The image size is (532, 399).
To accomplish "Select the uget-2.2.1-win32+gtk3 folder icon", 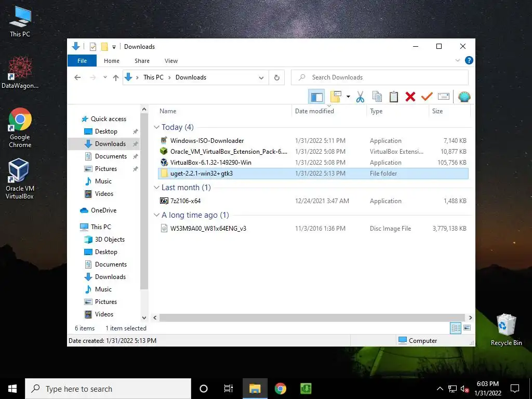I will (x=164, y=174).
